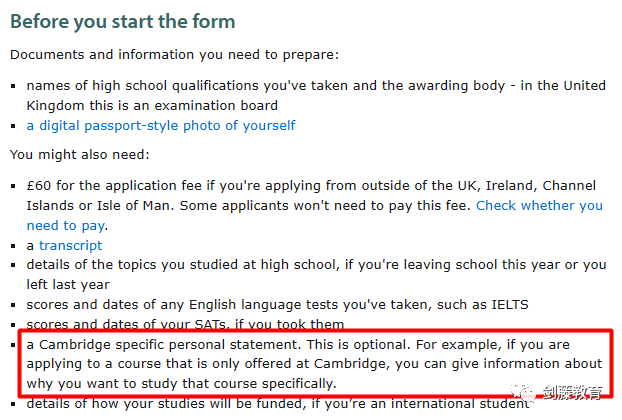622x420 pixels.
Task: Click the "You might also need:" text
Action: click(x=80, y=154)
